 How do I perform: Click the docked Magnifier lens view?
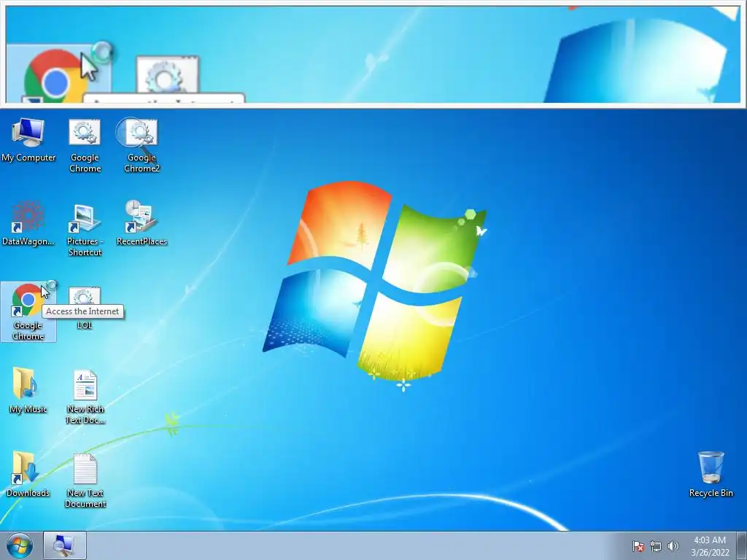tap(373, 54)
